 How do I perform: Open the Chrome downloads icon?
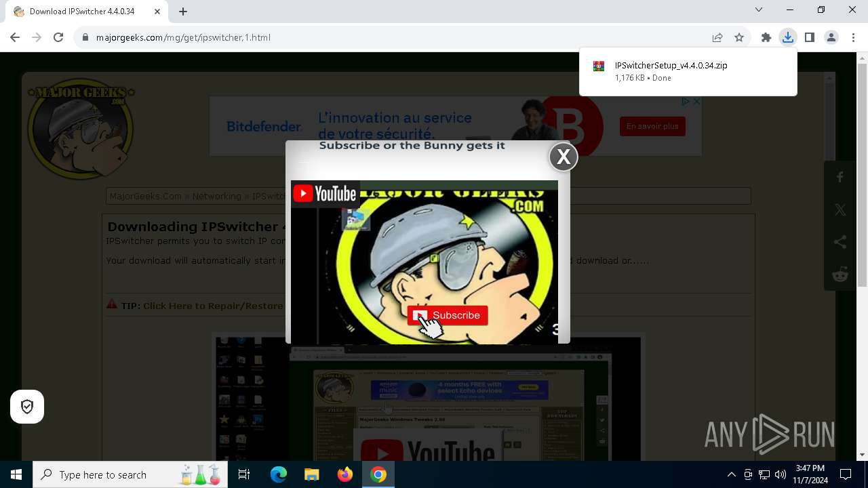(788, 37)
